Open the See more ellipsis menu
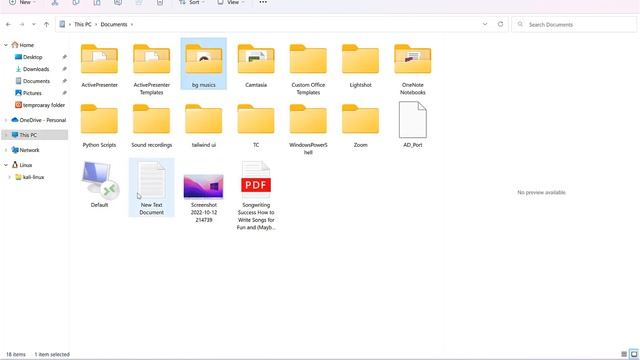The width and height of the screenshot is (640, 360). coord(263,2)
